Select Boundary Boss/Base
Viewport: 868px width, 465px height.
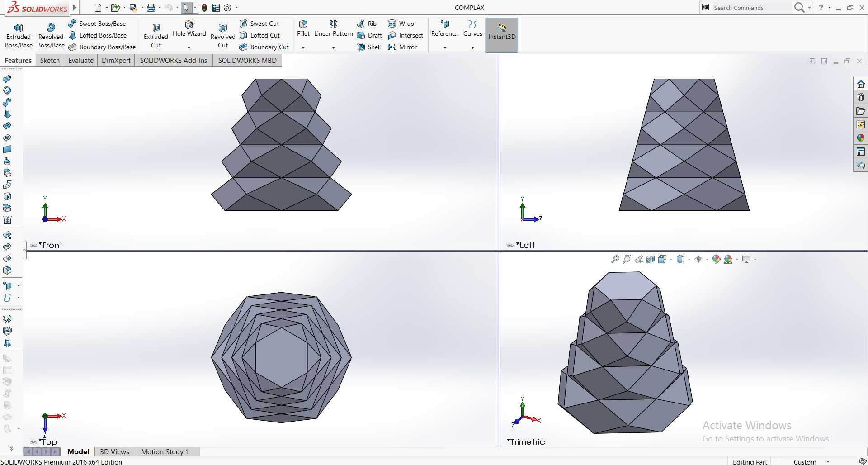(x=102, y=47)
